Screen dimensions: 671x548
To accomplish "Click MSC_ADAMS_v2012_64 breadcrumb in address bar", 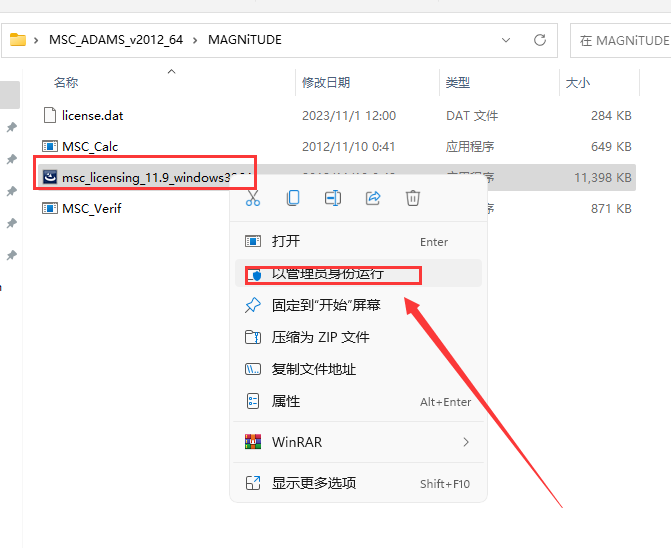I will 116,40.
